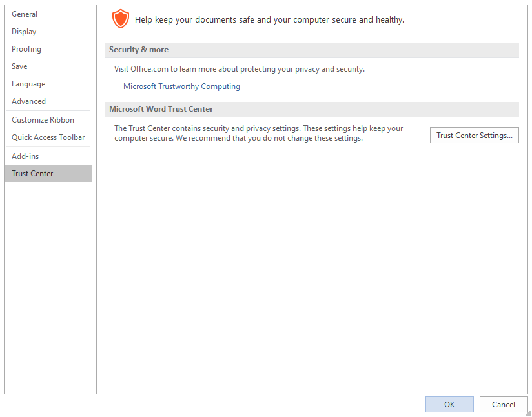The width and height of the screenshot is (532, 417).
Task: Select the highlighted Trust Center category
Action: pyautogui.click(x=48, y=174)
